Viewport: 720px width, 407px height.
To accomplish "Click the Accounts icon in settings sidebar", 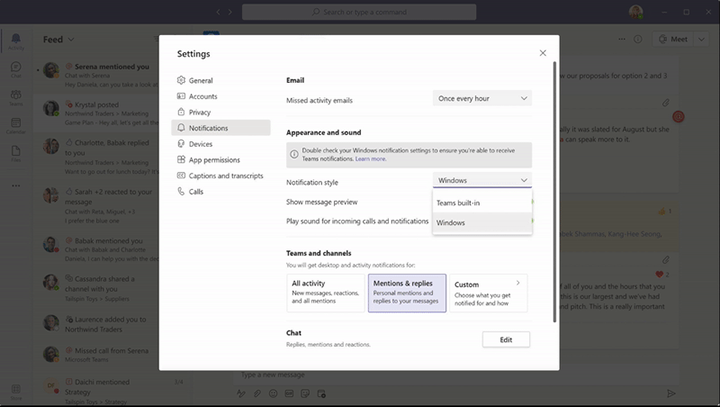I will coord(181,96).
